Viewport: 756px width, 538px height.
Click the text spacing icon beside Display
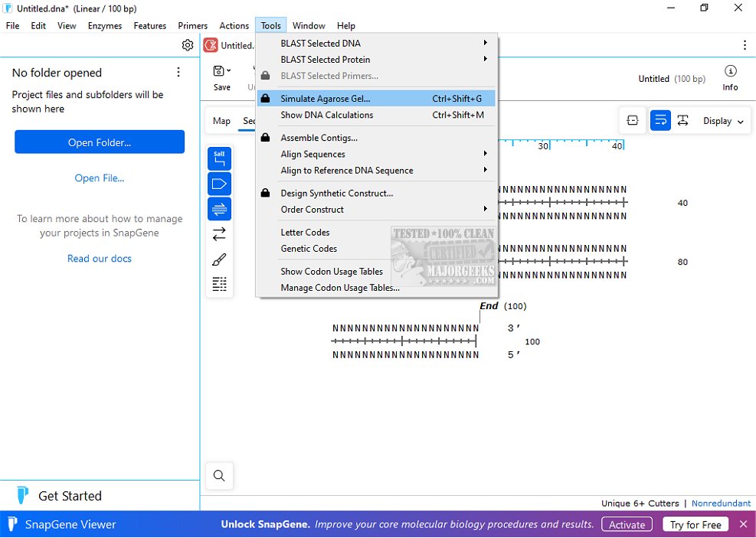click(x=682, y=120)
